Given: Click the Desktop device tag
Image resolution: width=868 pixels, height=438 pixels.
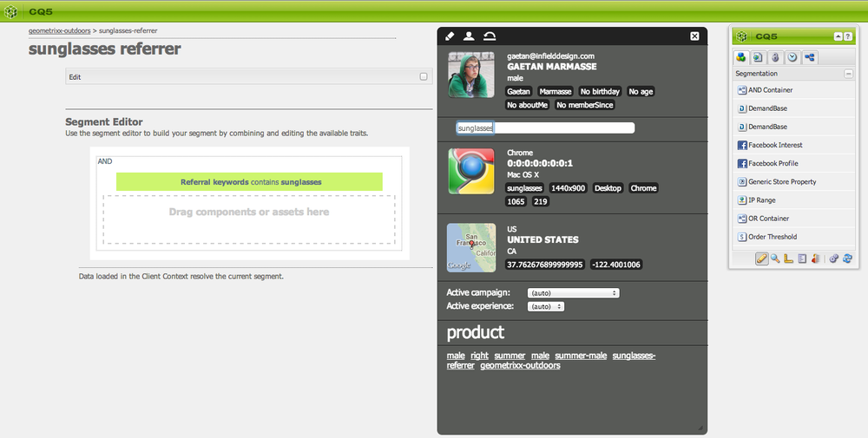Looking at the screenshot, I should 608,188.
